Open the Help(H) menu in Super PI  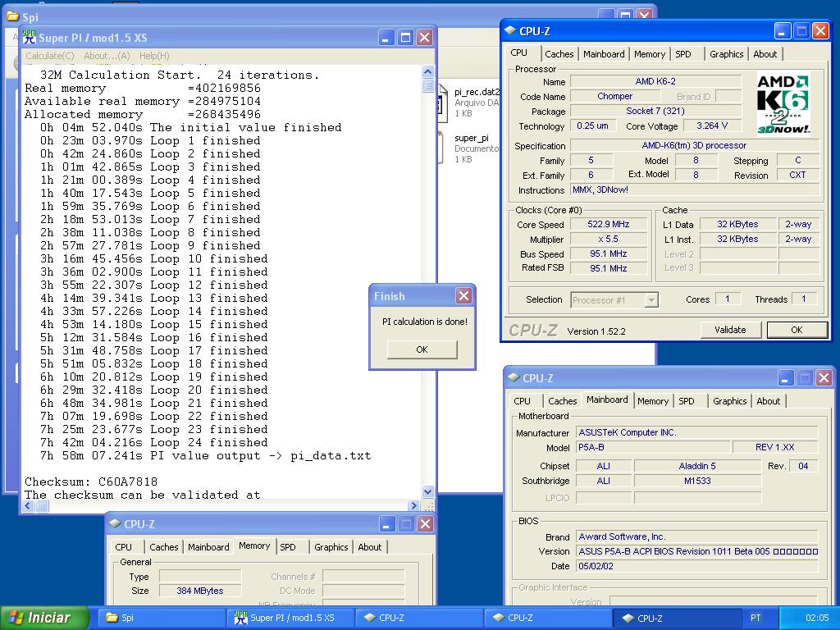154,56
